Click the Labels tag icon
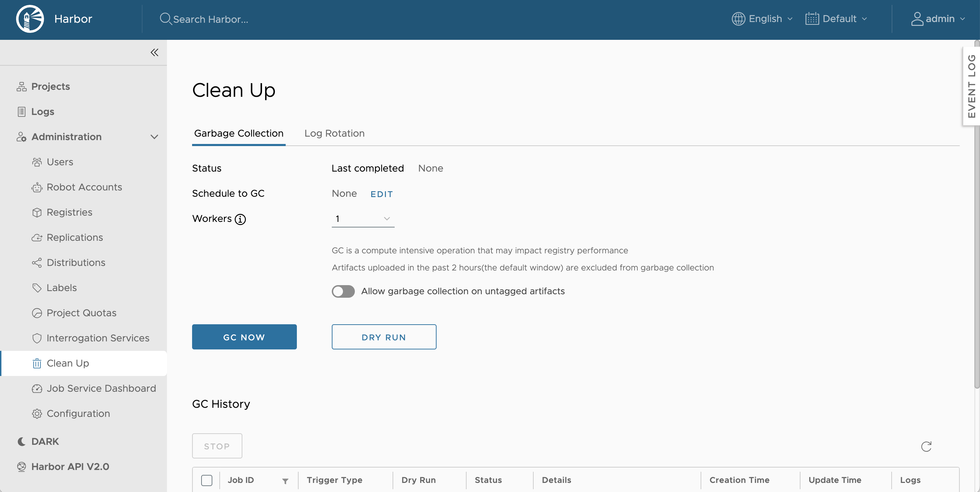 (37, 288)
